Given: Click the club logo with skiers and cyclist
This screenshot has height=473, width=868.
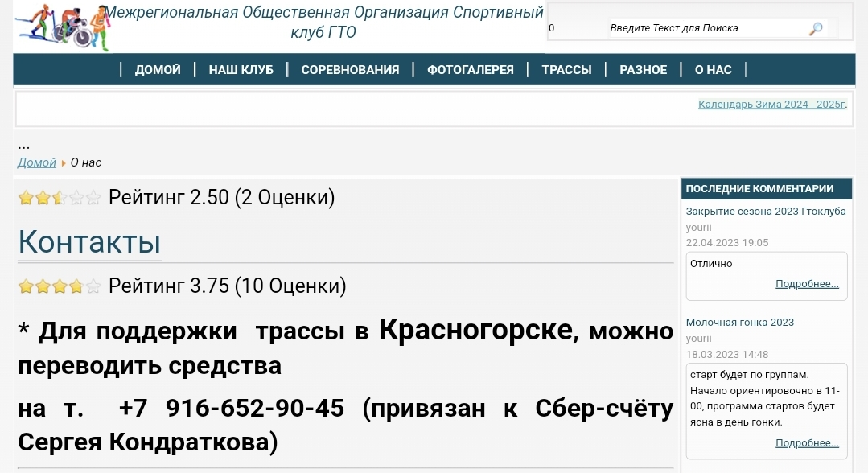Looking at the screenshot, I should (62, 27).
